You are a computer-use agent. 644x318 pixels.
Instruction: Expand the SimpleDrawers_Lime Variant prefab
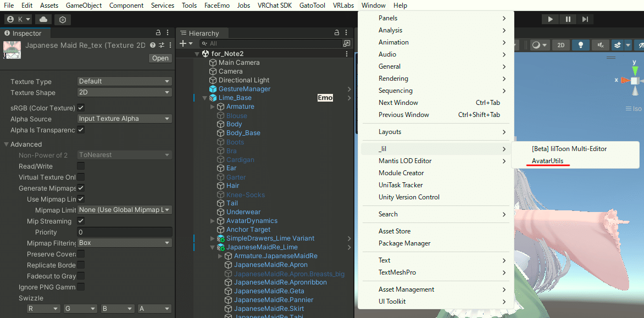[212, 238]
